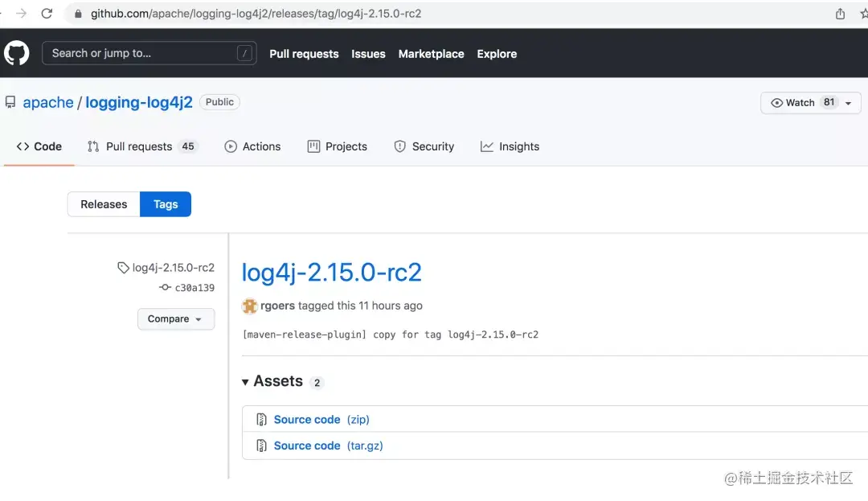This screenshot has width=868, height=501.
Task: Open the Insights tab
Action: point(510,146)
